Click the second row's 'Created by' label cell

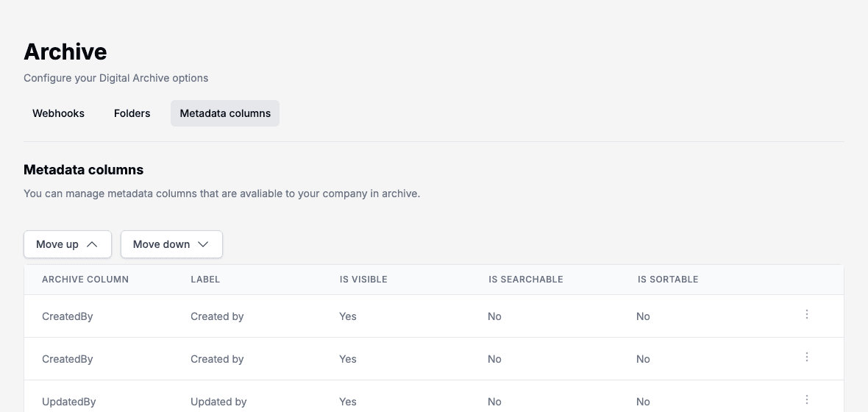[217, 359]
